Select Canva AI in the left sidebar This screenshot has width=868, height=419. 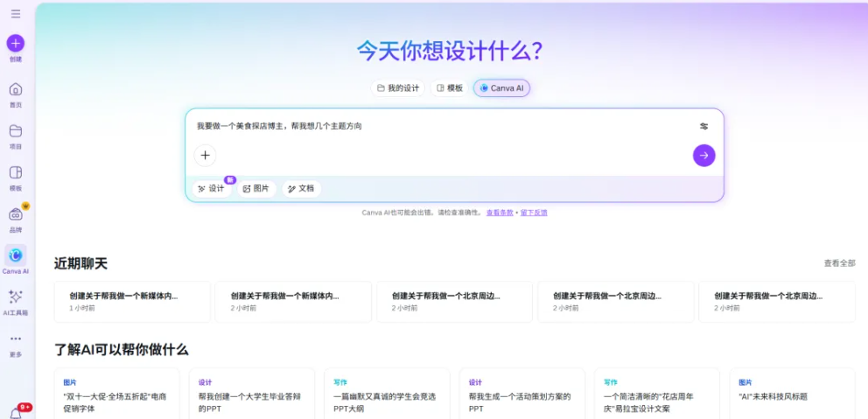[x=16, y=260]
